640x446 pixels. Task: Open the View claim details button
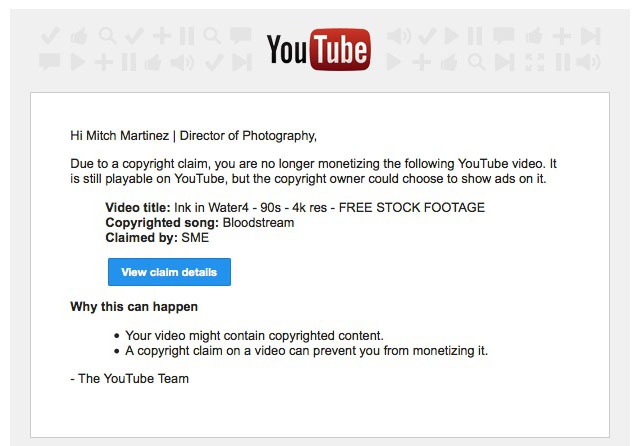tap(169, 272)
